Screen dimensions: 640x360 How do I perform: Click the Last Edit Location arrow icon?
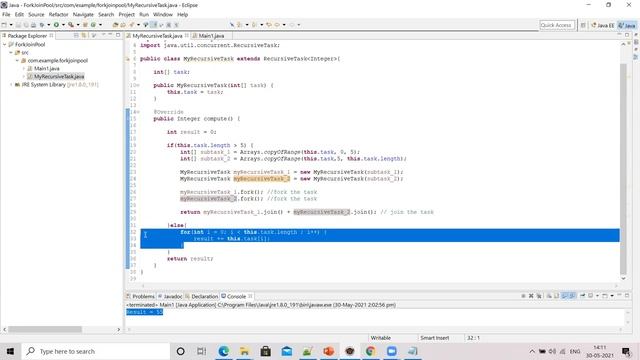(x=269, y=25)
